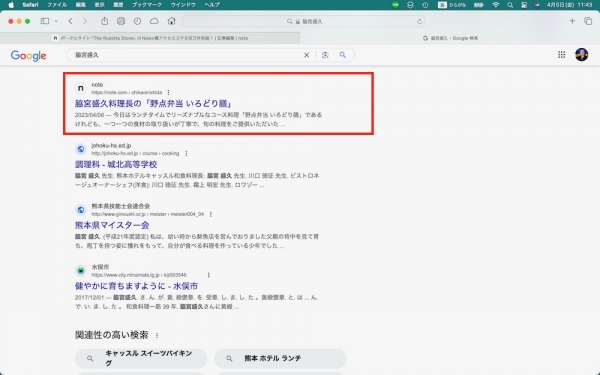Expand the sidebar tab group dropdown
600x375 pixels.
[56, 21]
